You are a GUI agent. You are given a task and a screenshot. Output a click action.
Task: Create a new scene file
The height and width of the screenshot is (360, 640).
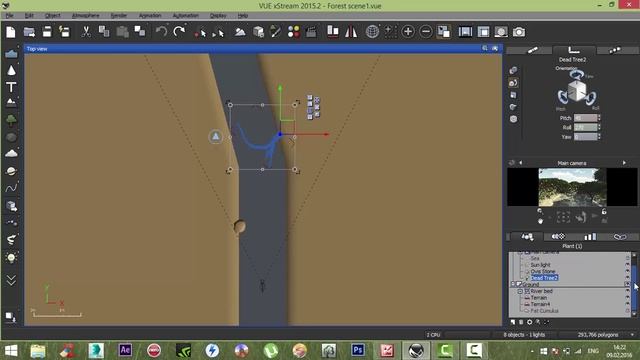(11, 32)
